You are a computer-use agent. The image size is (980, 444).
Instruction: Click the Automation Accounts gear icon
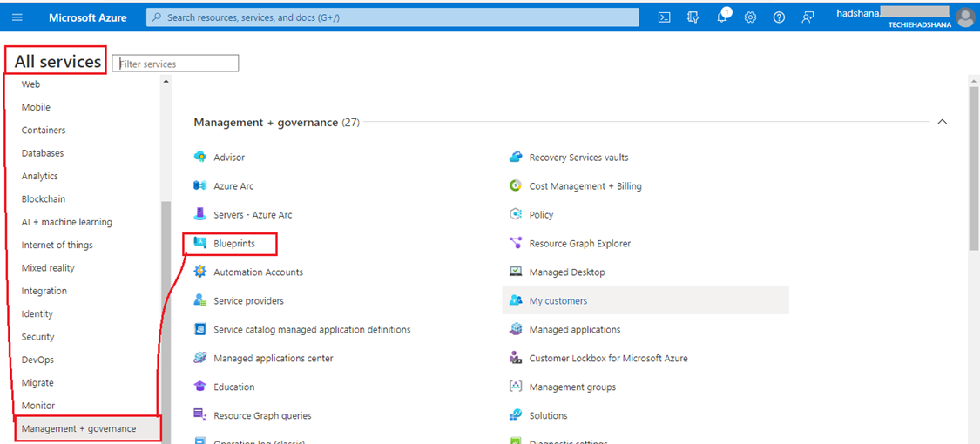tap(200, 272)
